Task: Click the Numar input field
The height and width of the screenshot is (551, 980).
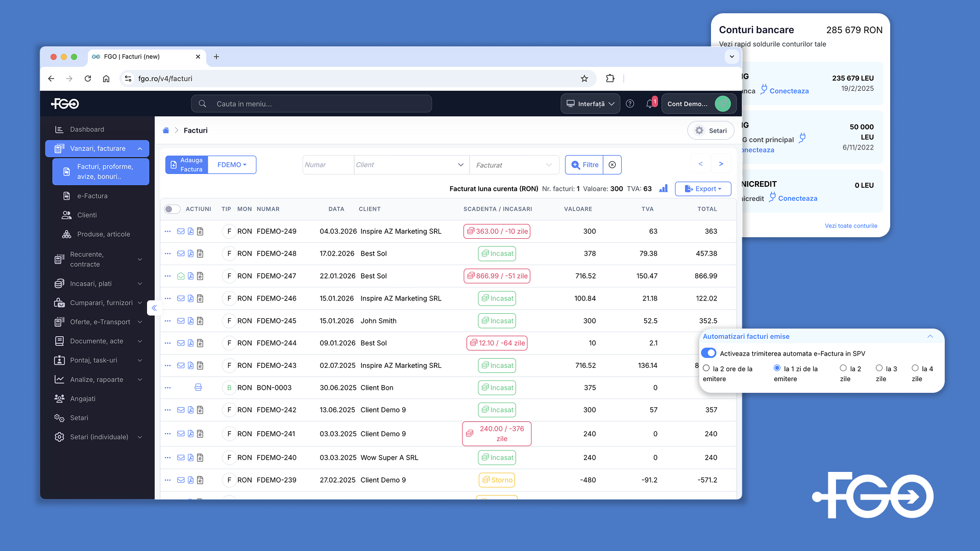Action: [x=328, y=165]
